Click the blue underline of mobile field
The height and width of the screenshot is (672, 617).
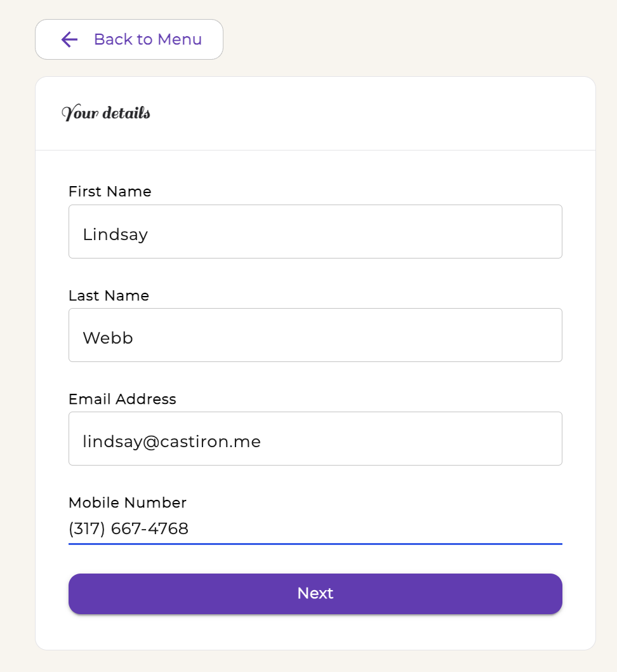315,544
